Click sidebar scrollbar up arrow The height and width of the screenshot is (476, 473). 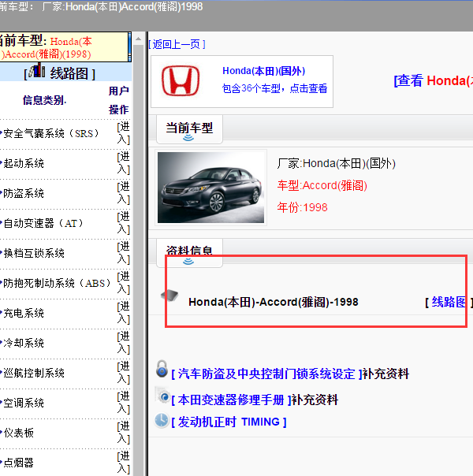click(x=139, y=39)
